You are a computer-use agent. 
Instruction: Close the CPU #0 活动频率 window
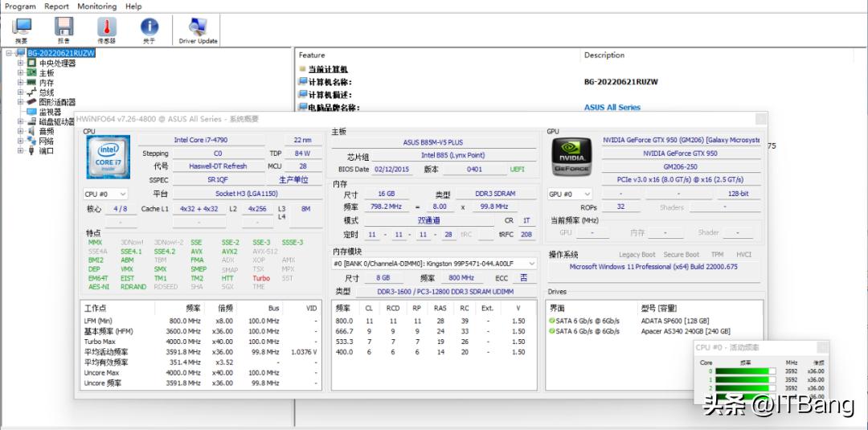pos(823,347)
